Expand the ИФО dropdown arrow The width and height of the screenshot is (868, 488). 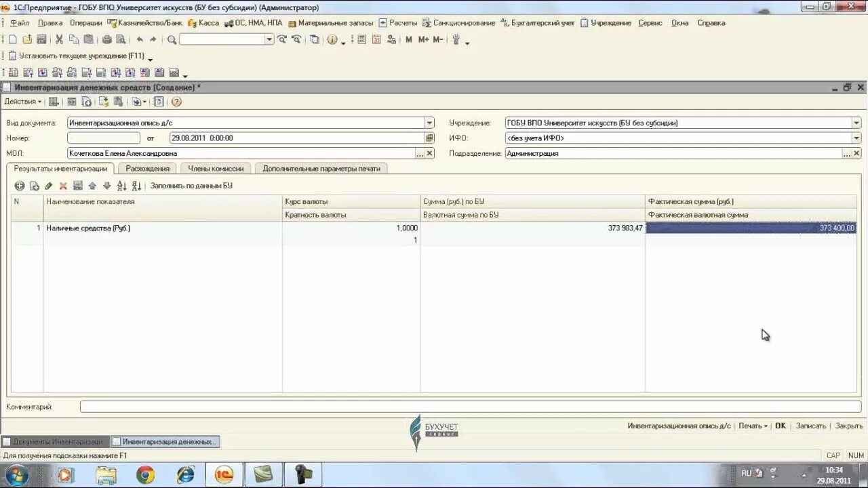[856, 138]
